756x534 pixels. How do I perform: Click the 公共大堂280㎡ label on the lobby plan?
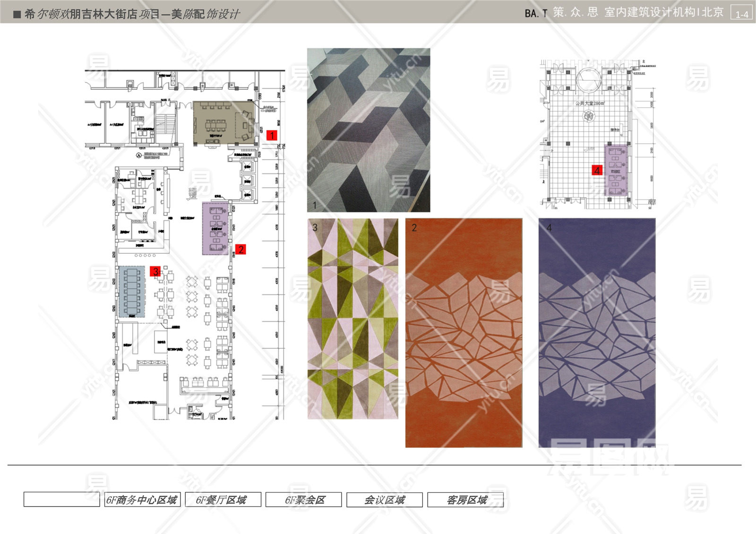590,103
